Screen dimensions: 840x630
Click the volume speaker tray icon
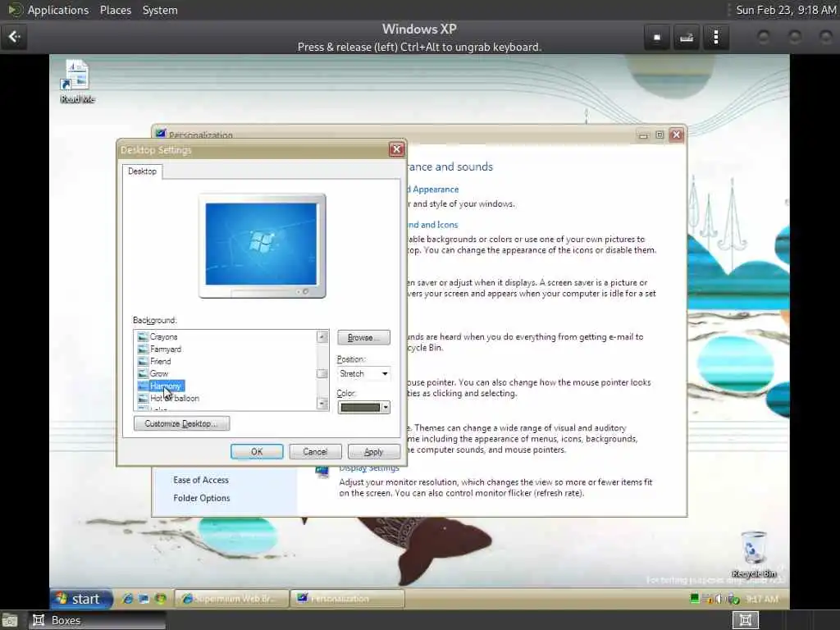(x=719, y=599)
